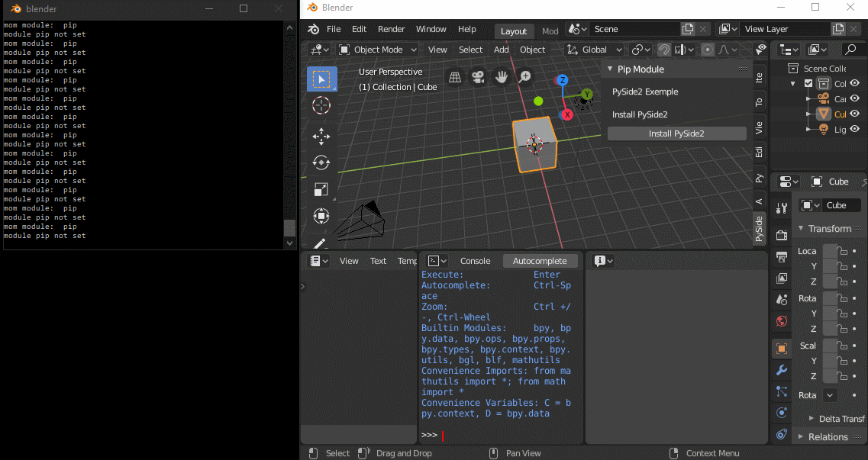Toggle the Collection exclude checkbox

click(x=808, y=83)
